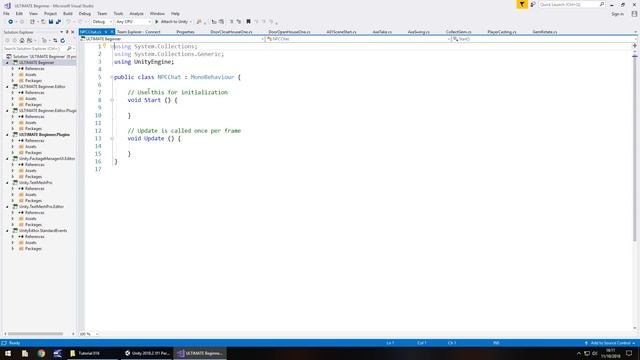Select Unity.PackageManagerUI.Editor project

[x=47, y=158]
